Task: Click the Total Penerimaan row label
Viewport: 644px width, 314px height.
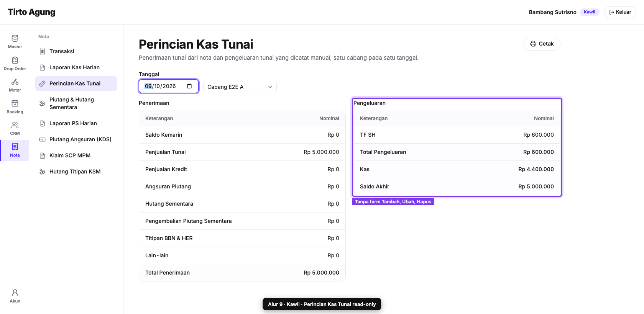Action: (168, 273)
